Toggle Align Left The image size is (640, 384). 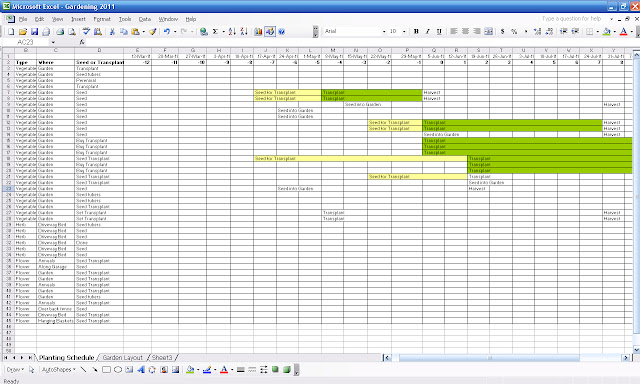coord(453,31)
